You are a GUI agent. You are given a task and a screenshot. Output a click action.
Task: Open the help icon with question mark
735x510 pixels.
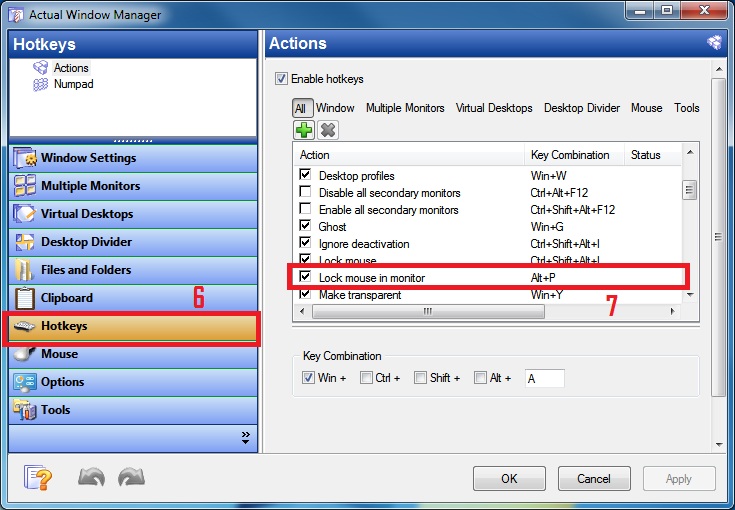click(38, 478)
